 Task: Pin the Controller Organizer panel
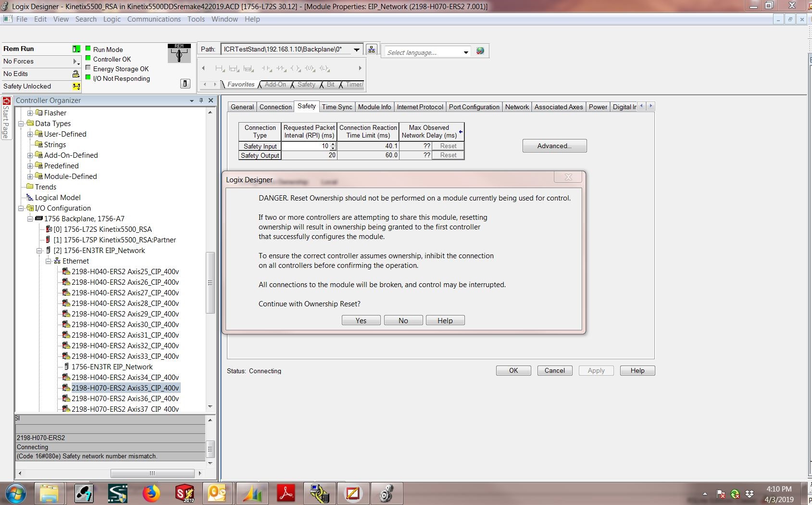click(x=201, y=101)
